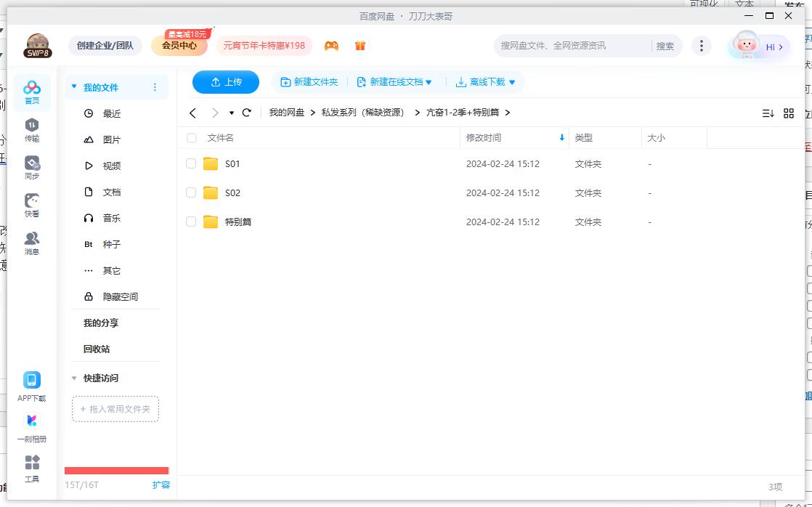Screen dimensions: 812x507
Task: Switch to grid view layout
Action: coord(789,113)
